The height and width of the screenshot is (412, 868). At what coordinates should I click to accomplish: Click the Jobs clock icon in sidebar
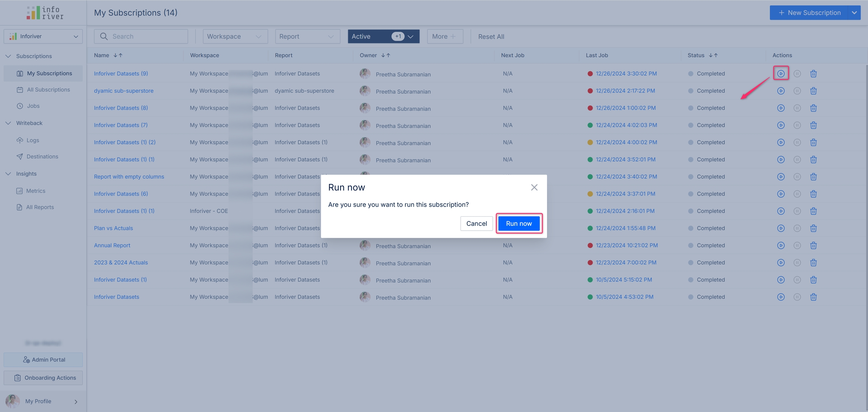(20, 106)
